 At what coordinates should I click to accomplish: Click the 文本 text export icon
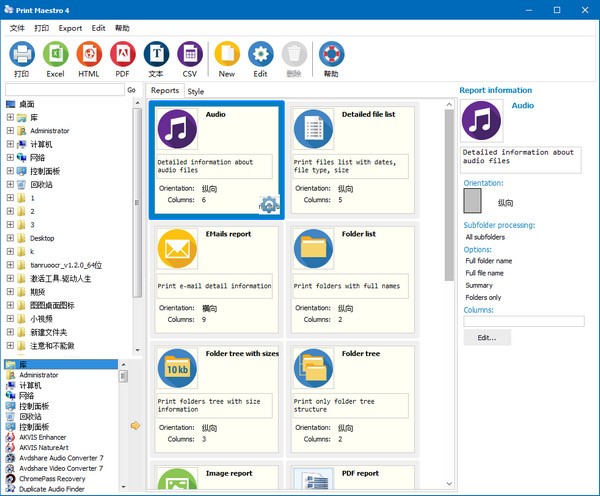click(x=156, y=54)
